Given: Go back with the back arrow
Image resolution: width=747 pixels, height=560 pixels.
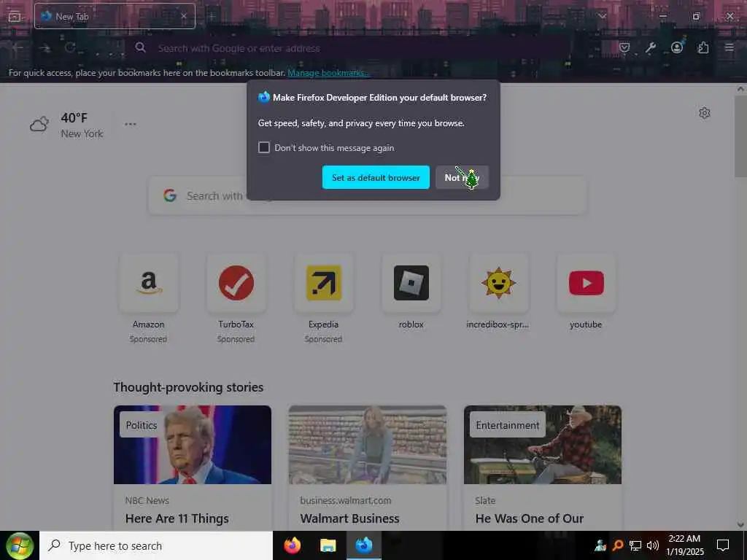Looking at the screenshot, I should point(18,47).
